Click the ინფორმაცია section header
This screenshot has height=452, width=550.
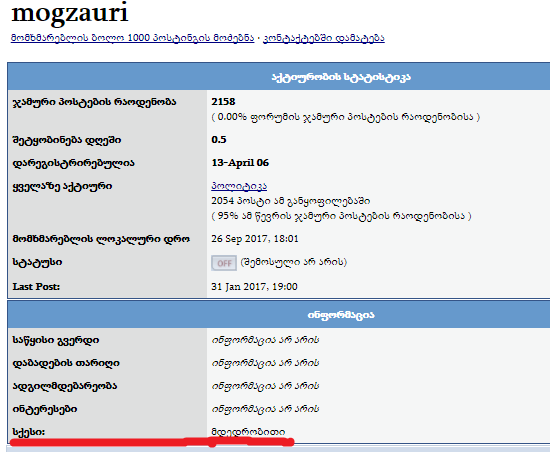click(341, 315)
